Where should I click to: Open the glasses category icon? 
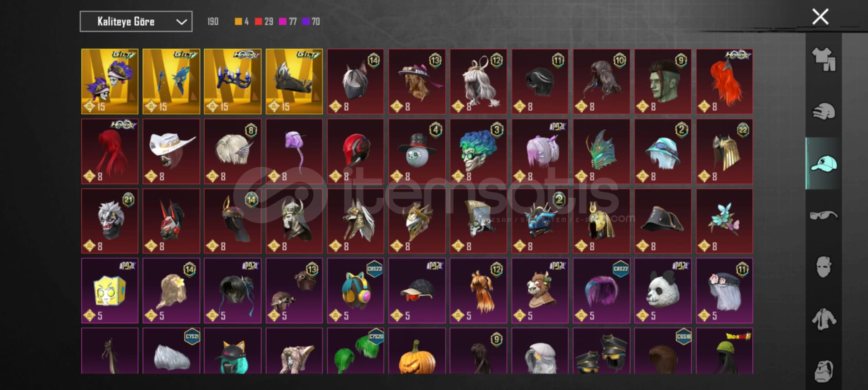tap(824, 215)
